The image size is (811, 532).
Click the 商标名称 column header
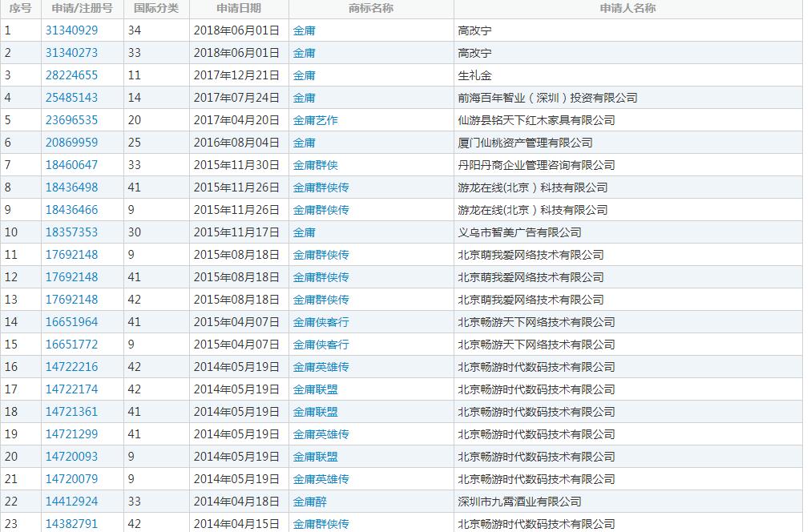371,9
